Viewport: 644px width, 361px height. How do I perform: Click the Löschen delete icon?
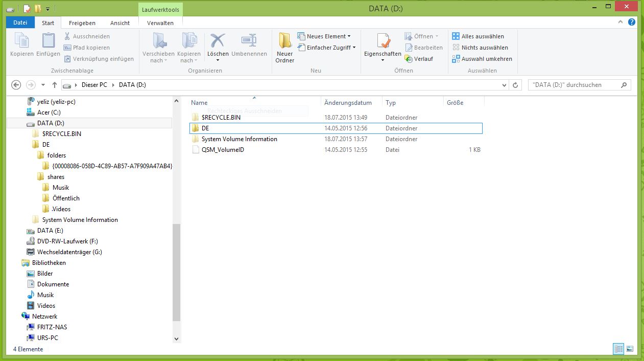click(218, 41)
